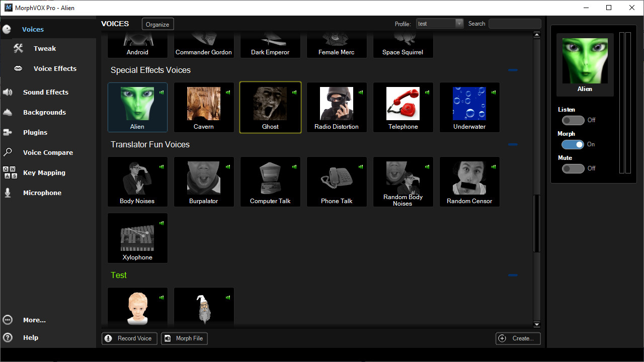Disable the Morph toggle
Viewport: 644px width, 362px height.
(x=573, y=144)
